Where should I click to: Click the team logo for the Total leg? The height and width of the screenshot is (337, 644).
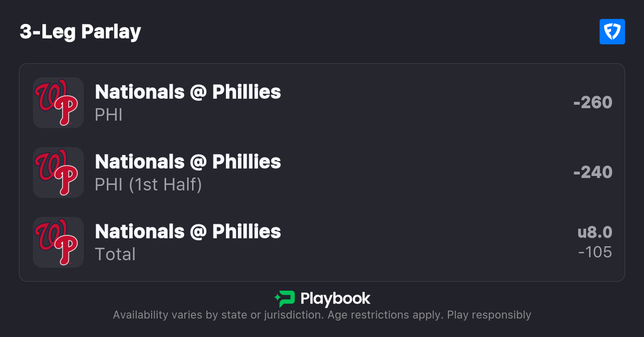58,242
